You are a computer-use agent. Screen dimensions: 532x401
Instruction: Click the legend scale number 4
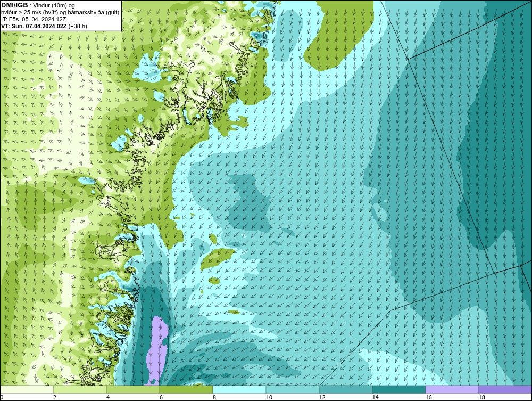[x=108, y=397]
